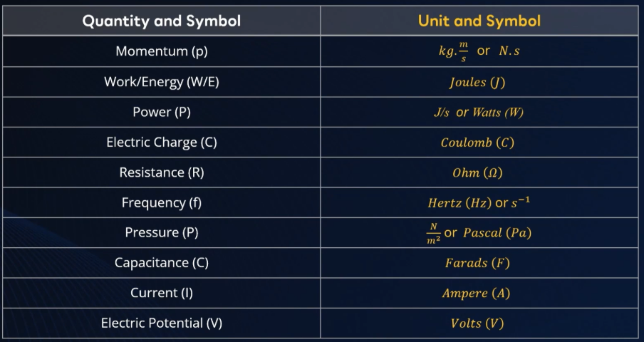Screen dimensions: 644x342
Task: Click the Electric Charge (C) cell
Action: (162, 142)
